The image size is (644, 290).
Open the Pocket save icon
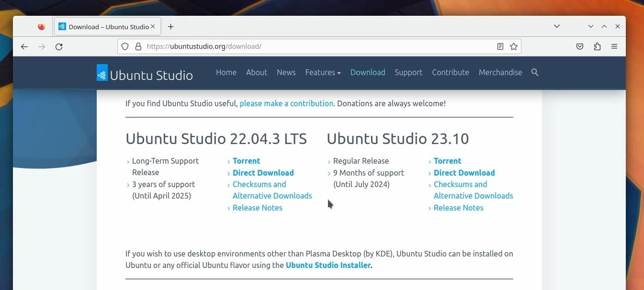(x=580, y=46)
